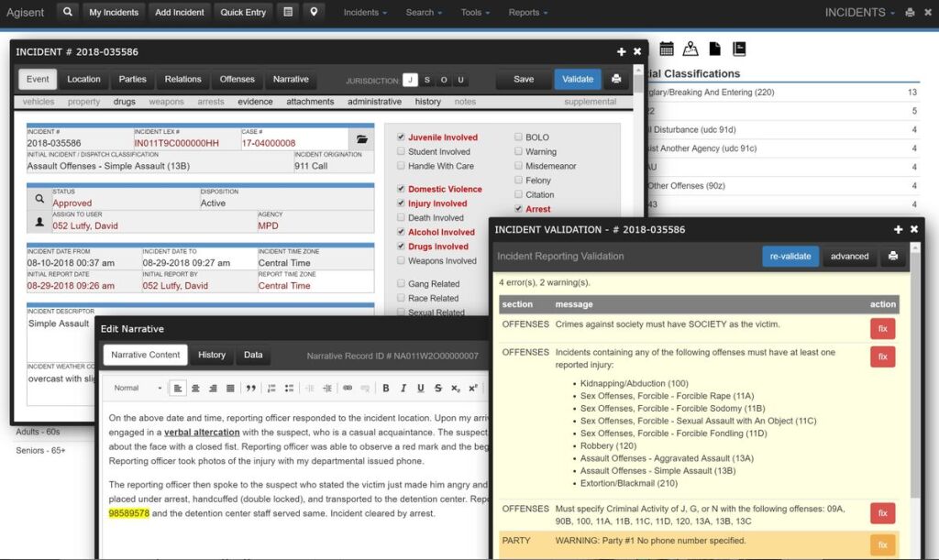Apply italic formatting in narrative editor

(403, 388)
